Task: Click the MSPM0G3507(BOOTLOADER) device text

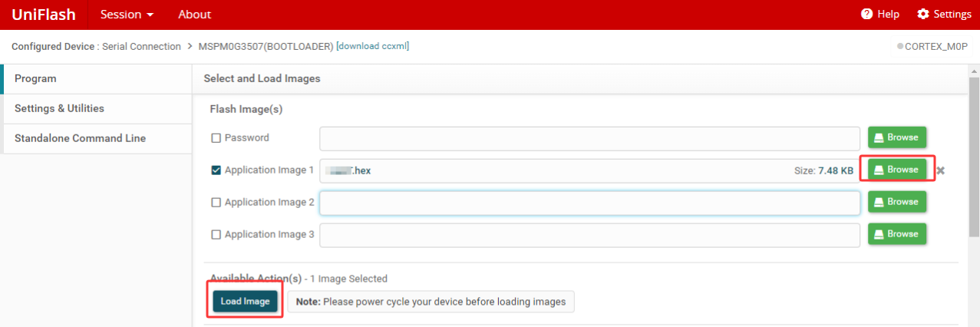Action: pos(266,47)
